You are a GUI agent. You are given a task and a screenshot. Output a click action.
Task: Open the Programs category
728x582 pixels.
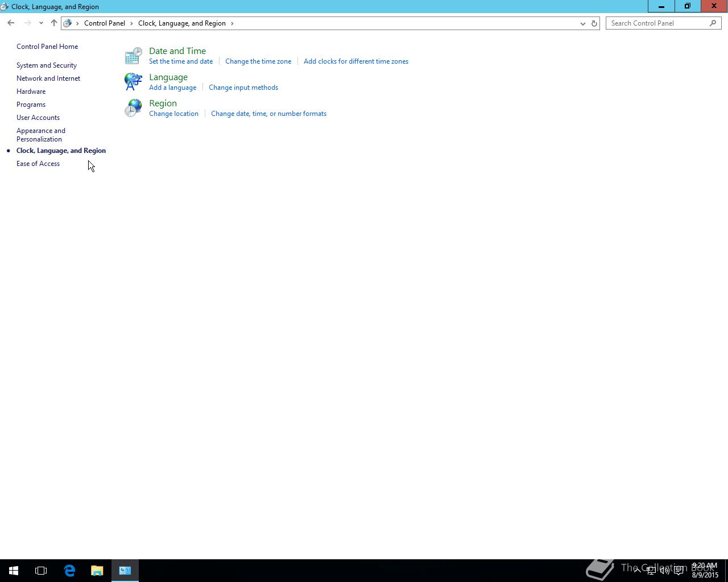(x=31, y=105)
